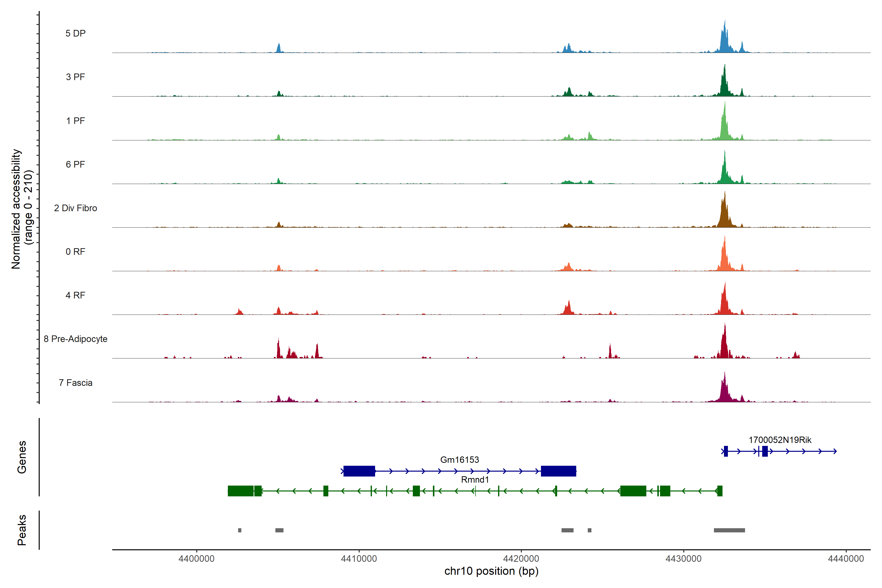Click the leftmost small gray peak marker
Image resolution: width=882 pixels, height=588 pixels.
(240, 530)
